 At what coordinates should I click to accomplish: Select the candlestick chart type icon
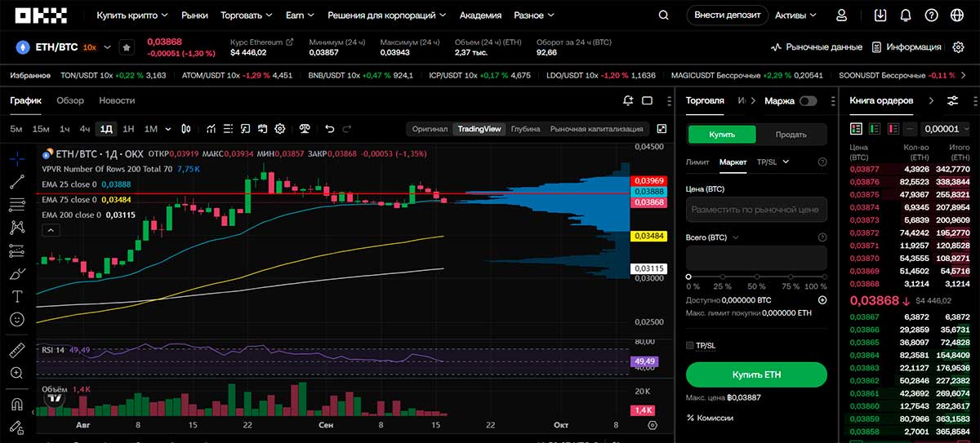coord(186,128)
